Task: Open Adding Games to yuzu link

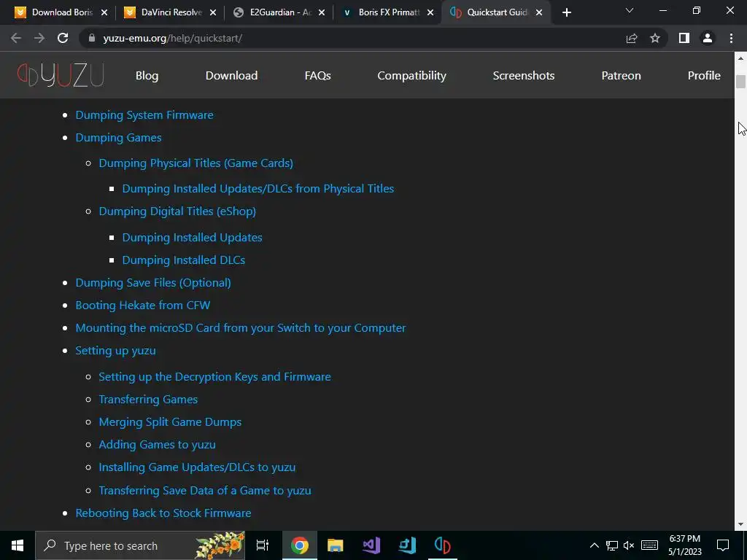Action: [158, 444]
